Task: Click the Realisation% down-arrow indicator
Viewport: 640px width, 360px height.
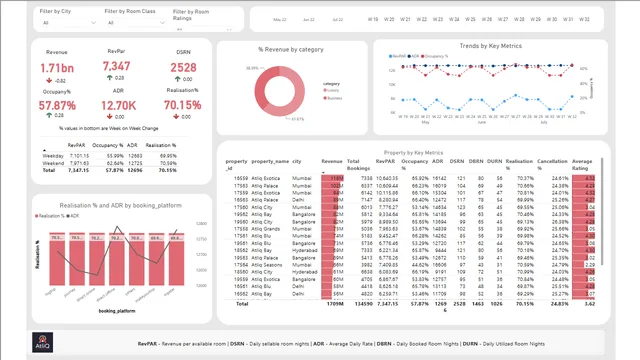Action: (176, 117)
